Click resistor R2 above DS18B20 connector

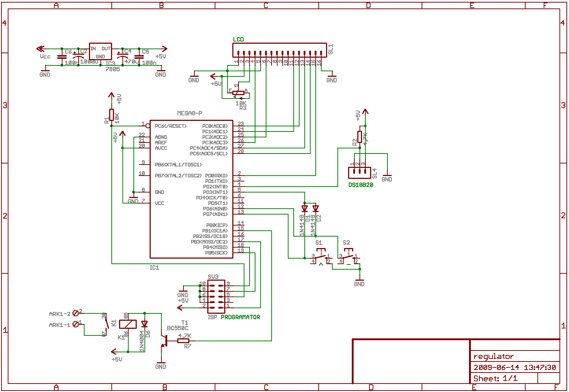click(360, 137)
